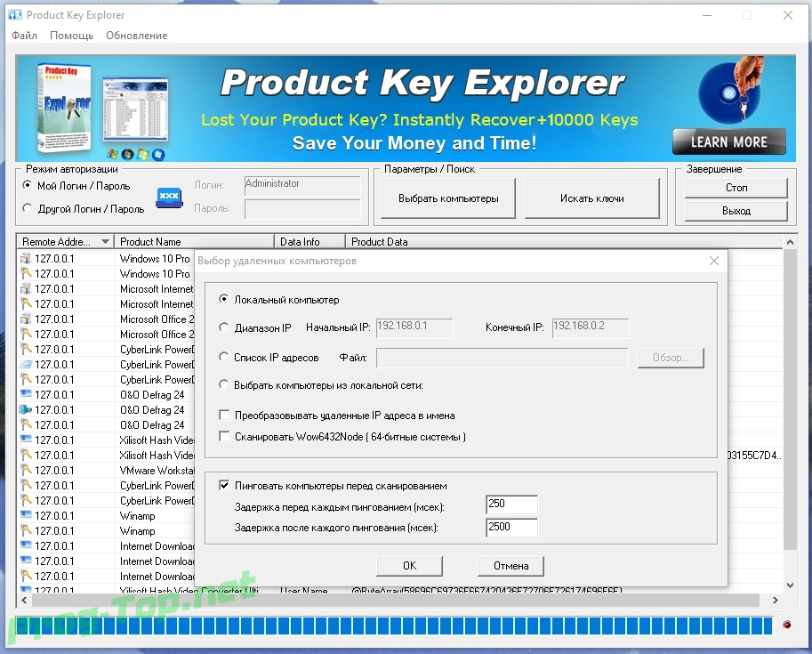Click the Product Key Explorer title bar icon
Image resolution: width=812 pixels, height=654 pixels.
[15, 15]
